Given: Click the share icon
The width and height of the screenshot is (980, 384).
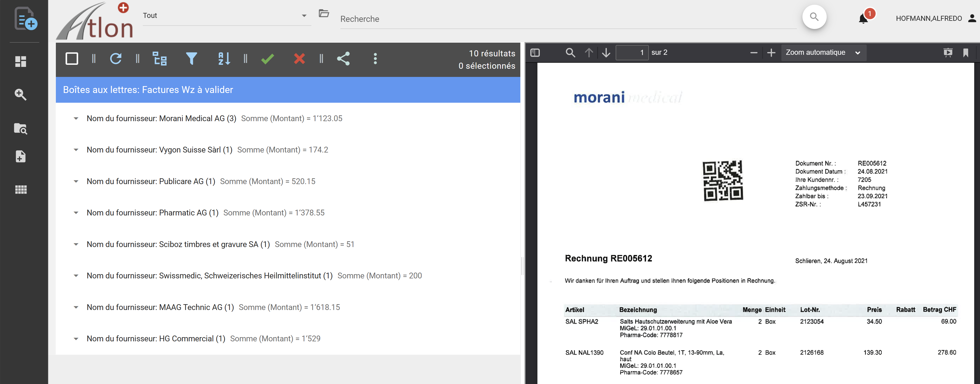Looking at the screenshot, I should click(343, 58).
